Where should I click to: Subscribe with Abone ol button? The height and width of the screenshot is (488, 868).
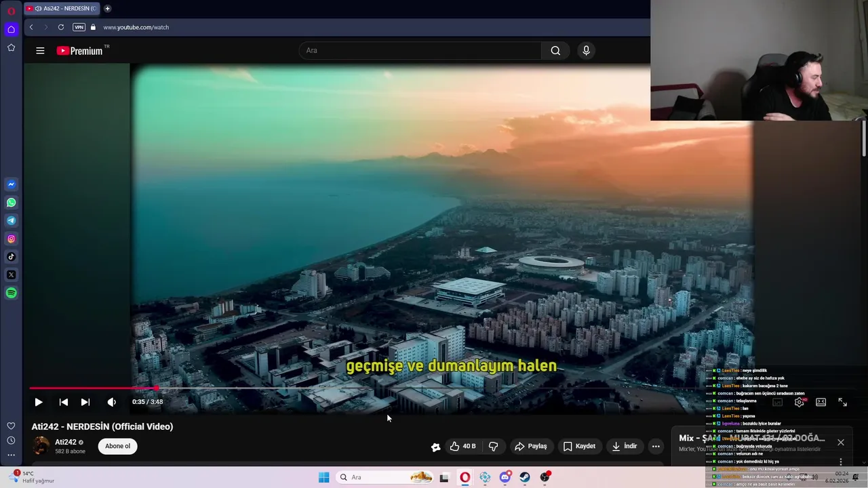coord(117,446)
